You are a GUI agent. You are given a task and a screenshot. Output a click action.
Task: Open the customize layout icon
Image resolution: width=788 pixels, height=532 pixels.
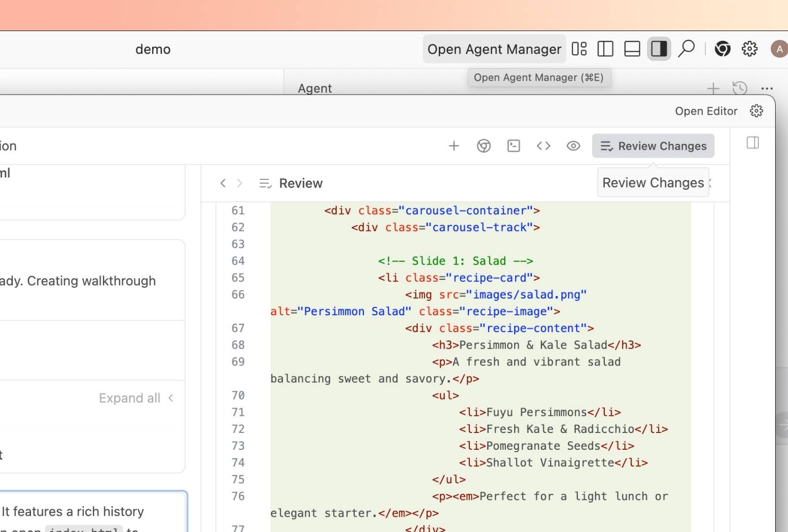(579, 49)
